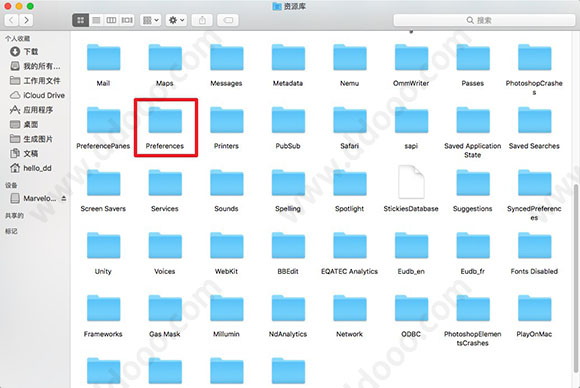Click the ODBC folder name label
Image resolution: width=580 pixels, height=388 pixels.
(x=411, y=334)
